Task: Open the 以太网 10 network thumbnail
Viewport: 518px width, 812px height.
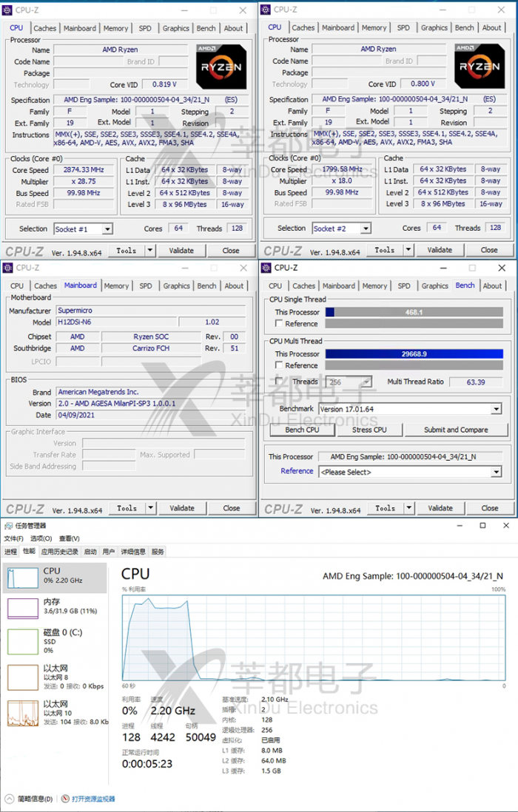Action: [22, 713]
